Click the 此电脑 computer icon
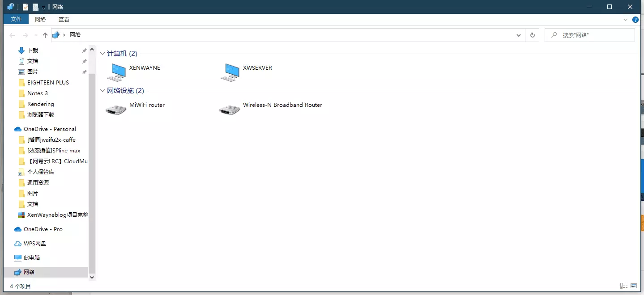This screenshot has height=295, width=644. coord(18,258)
